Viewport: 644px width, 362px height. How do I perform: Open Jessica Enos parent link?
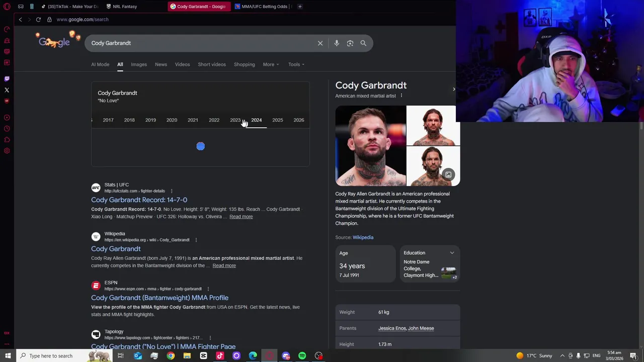pyautogui.click(x=392, y=328)
